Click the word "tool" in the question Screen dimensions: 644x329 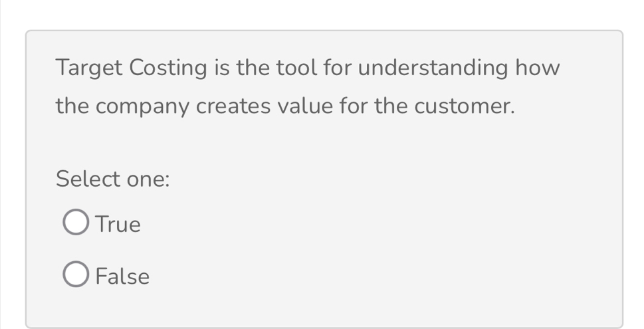296,68
